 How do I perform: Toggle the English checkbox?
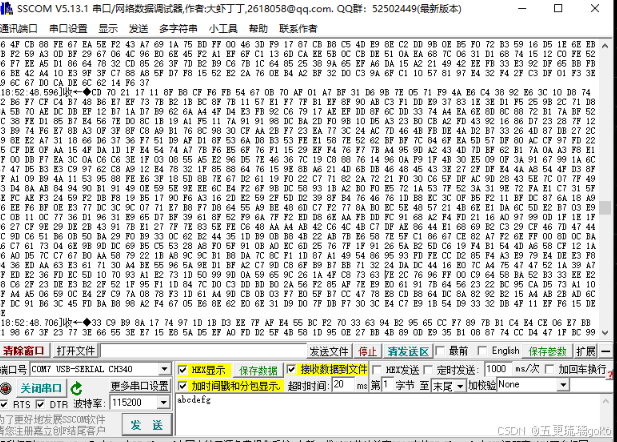click(482, 351)
